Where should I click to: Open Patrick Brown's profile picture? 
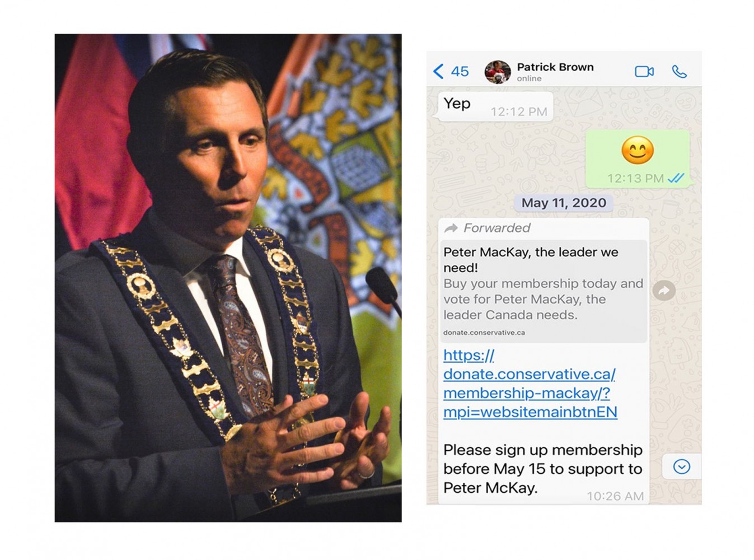coord(497,72)
